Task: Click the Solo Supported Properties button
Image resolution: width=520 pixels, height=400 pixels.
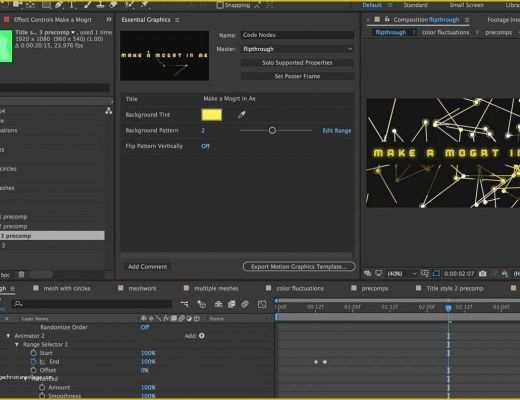Action: [x=297, y=63]
